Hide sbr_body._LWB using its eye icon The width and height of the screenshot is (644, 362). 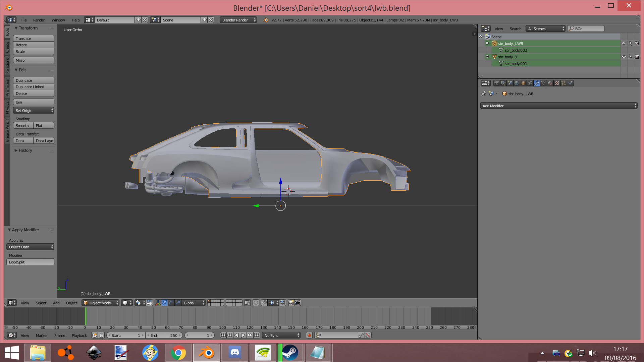624,43
